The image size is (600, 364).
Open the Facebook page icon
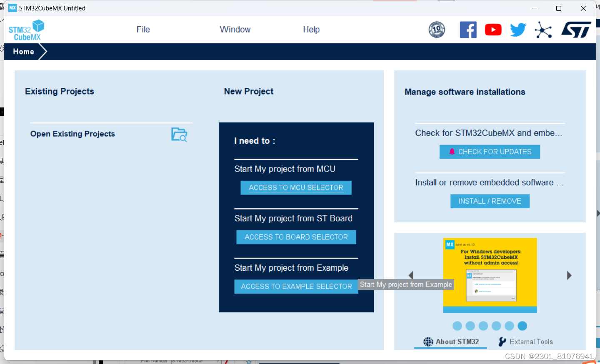468,30
